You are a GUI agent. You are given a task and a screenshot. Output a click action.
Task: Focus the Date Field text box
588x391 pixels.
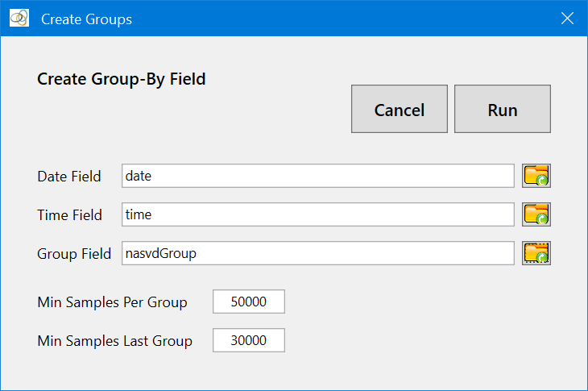point(317,176)
